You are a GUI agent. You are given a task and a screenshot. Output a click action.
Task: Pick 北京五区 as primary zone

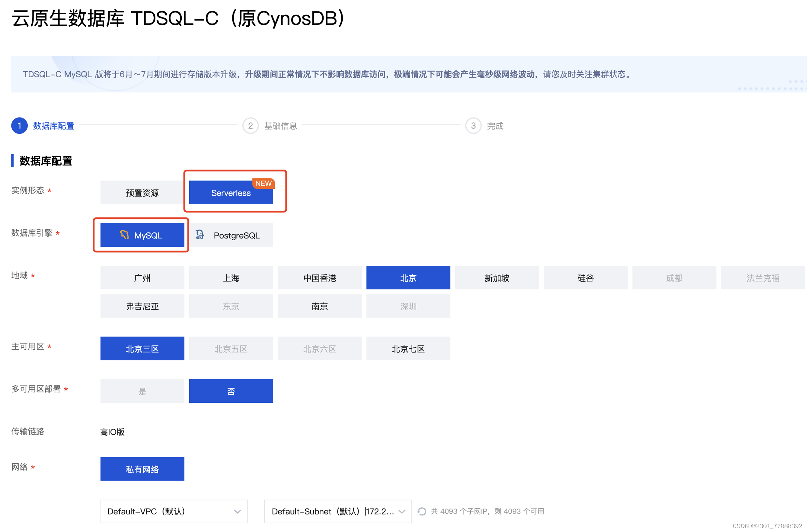[x=231, y=348]
